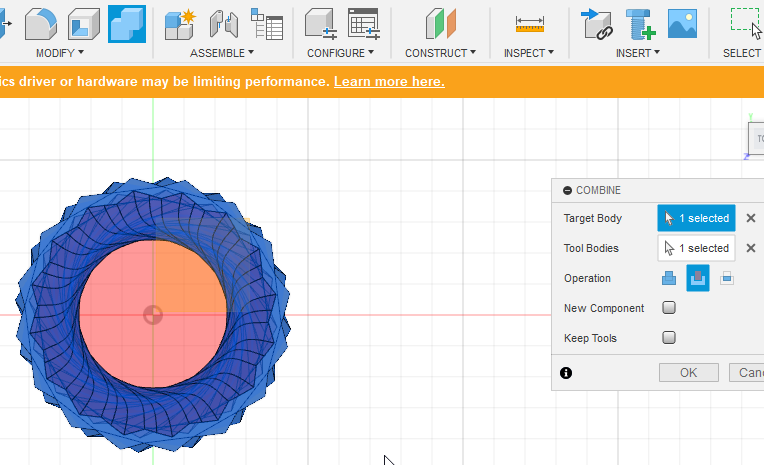The image size is (764, 465).
Task: Choose the Join operation icon
Action: coord(669,278)
